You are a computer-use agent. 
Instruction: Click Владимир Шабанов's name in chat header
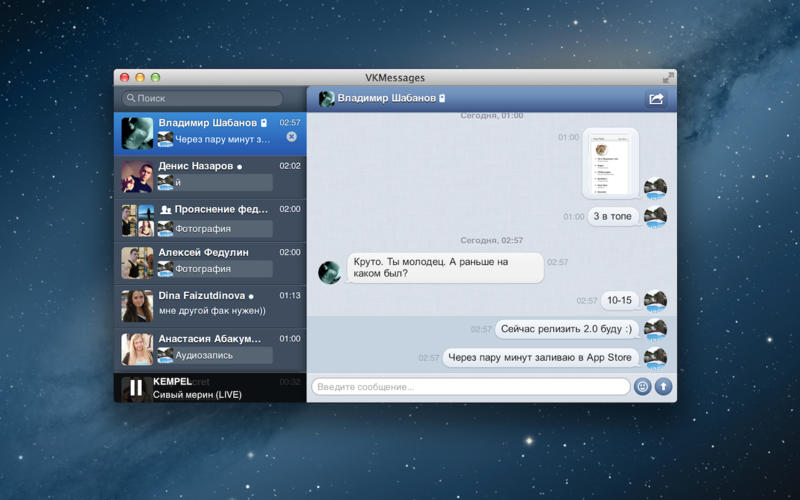(x=387, y=98)
